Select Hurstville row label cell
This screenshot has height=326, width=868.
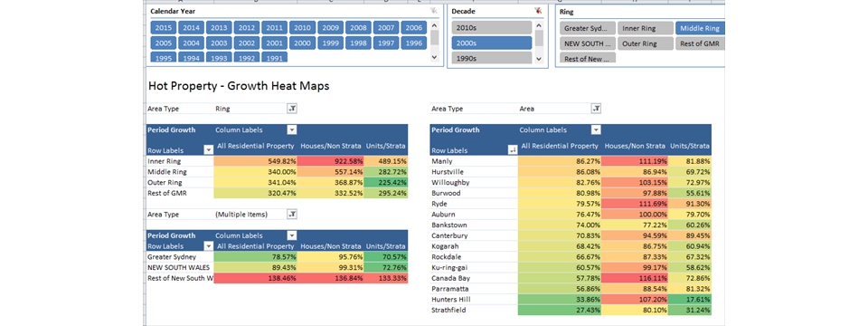pyautogui.click(x=473, y=172)
